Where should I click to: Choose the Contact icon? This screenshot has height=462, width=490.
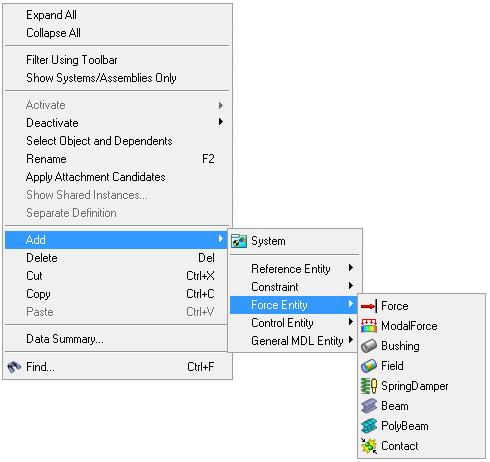coord(369,446)
